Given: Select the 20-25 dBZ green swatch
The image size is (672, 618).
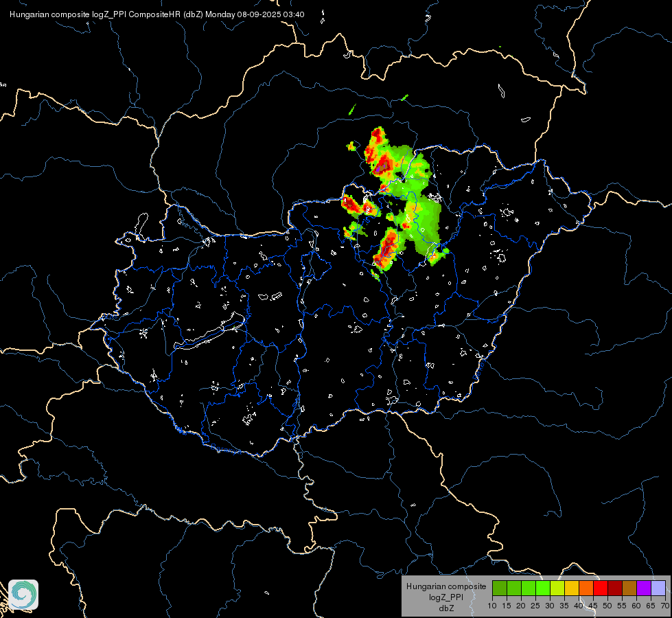Looking at the screenshot, I should click(529, 588).
